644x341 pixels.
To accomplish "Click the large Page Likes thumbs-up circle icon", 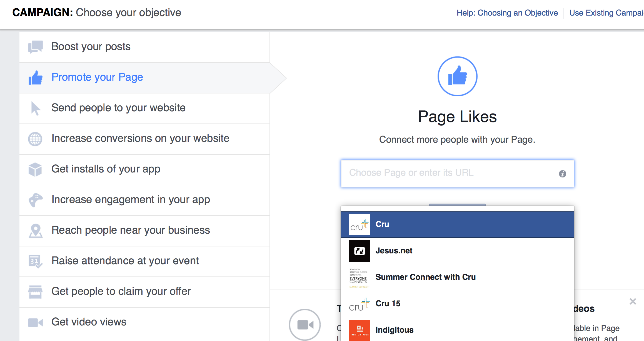I will (457, 76).
